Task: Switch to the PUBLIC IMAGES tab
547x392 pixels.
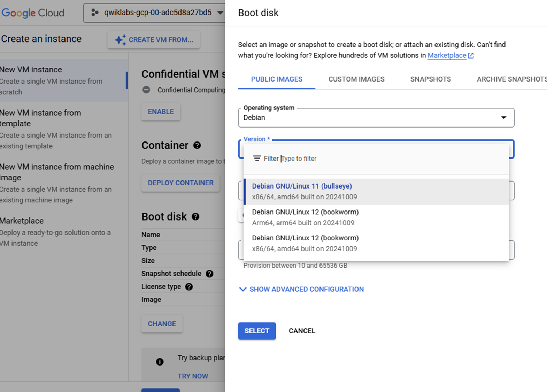Action: [x=277, y=79]
